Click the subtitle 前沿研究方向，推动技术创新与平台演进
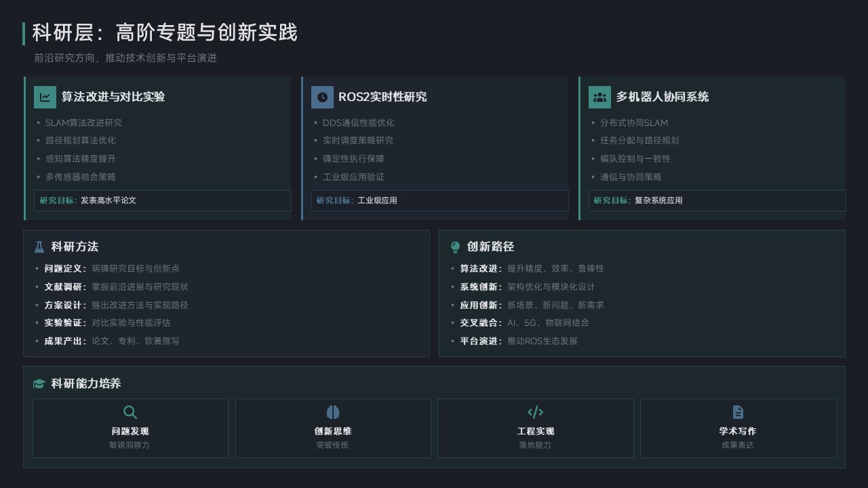The width and height of the screenshot is (868, 488). point(125,58)
